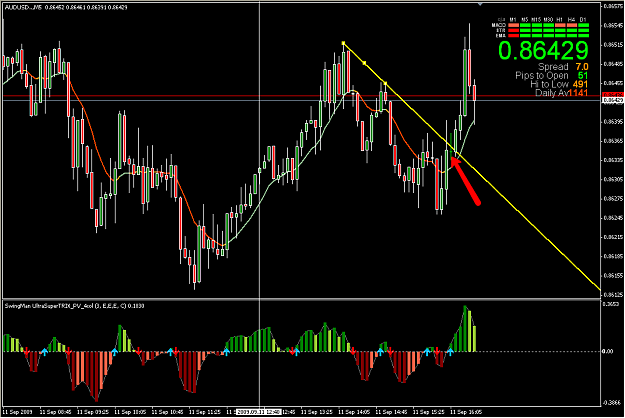
Task: Click the 11 Sep 08:45 time label
Action: click(x=55, y=412)
